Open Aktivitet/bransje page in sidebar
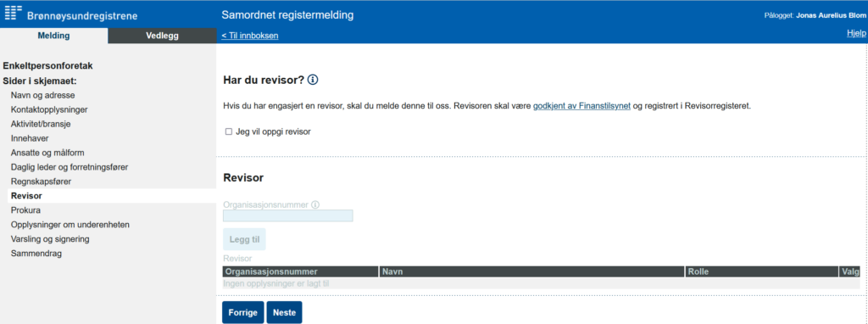This screenshot has height=324, width=868. (41, 124)
